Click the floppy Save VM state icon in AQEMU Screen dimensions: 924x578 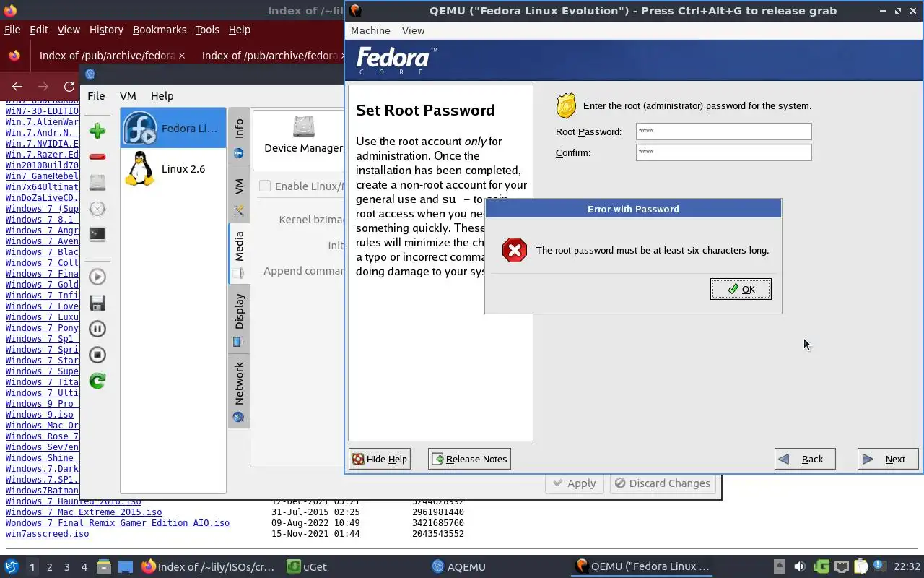coord(97,303)
